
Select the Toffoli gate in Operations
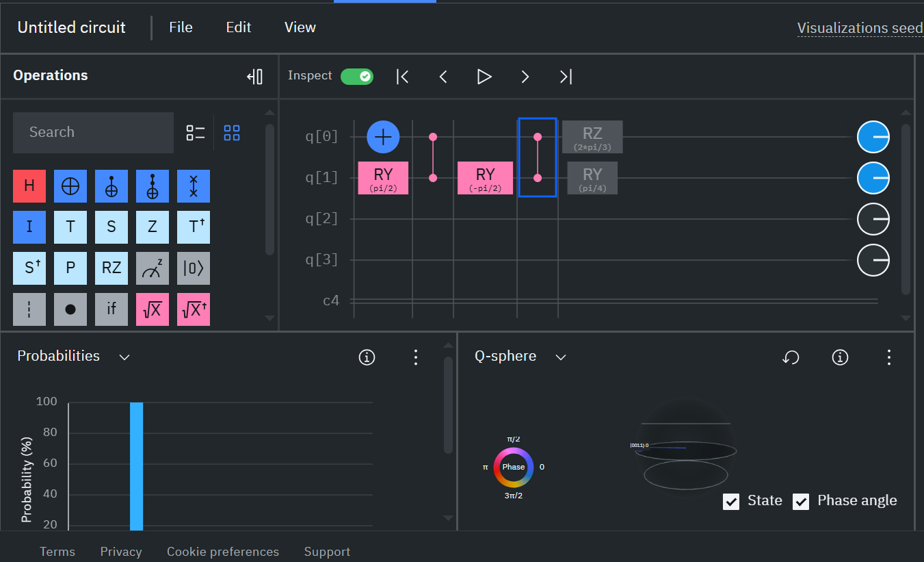[153, 186]
